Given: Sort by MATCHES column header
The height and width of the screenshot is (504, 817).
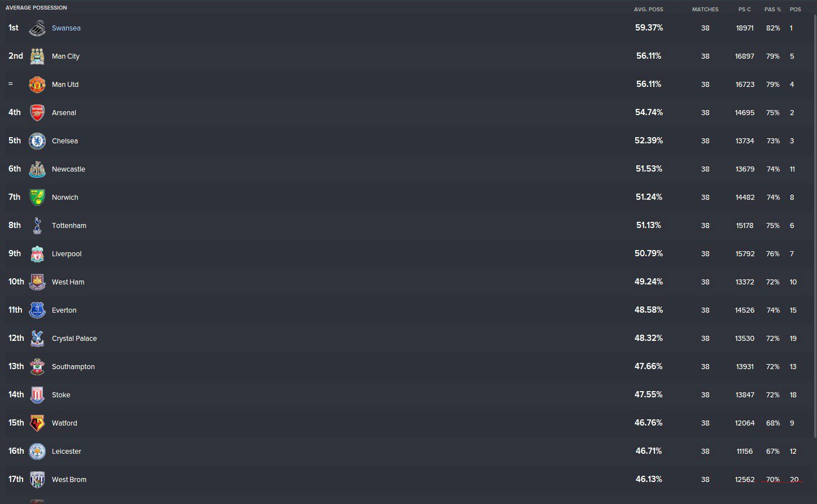Looking at the screenshot, I should 705,10.
